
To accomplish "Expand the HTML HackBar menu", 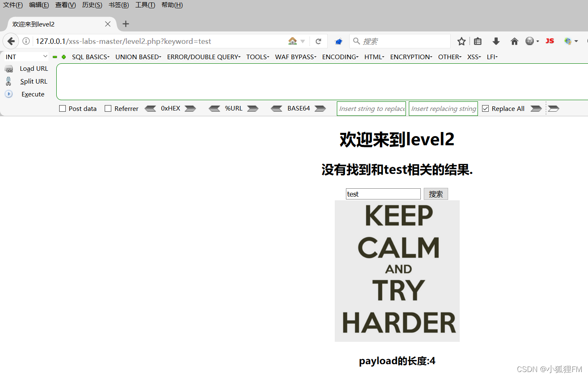I will 374,57.
